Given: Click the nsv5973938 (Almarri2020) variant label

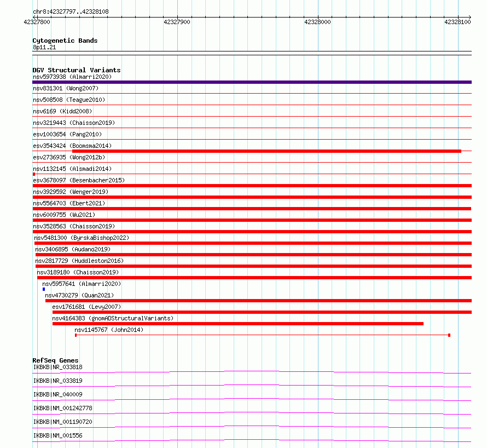Looking at the screenshot, I should coord(72,77).
